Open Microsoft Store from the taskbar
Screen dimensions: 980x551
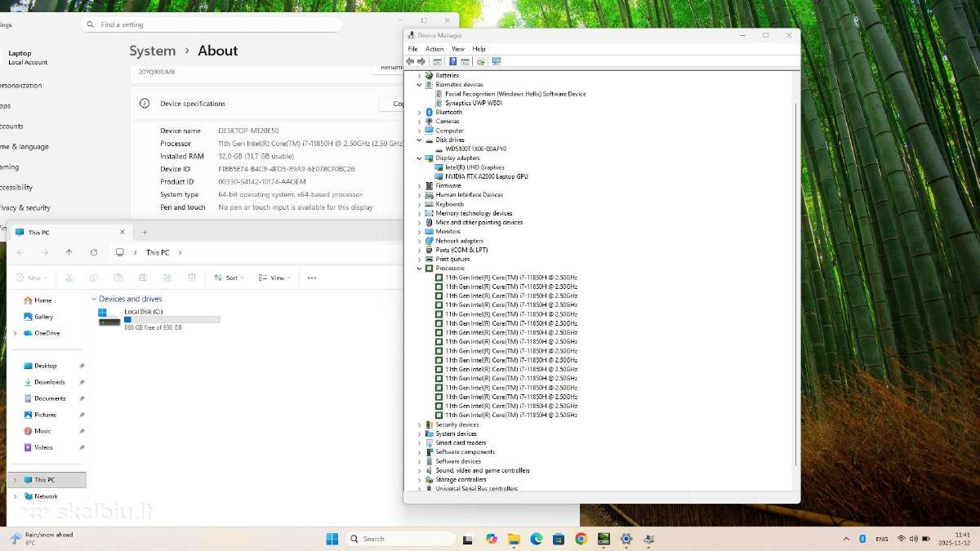pos(559,539)
